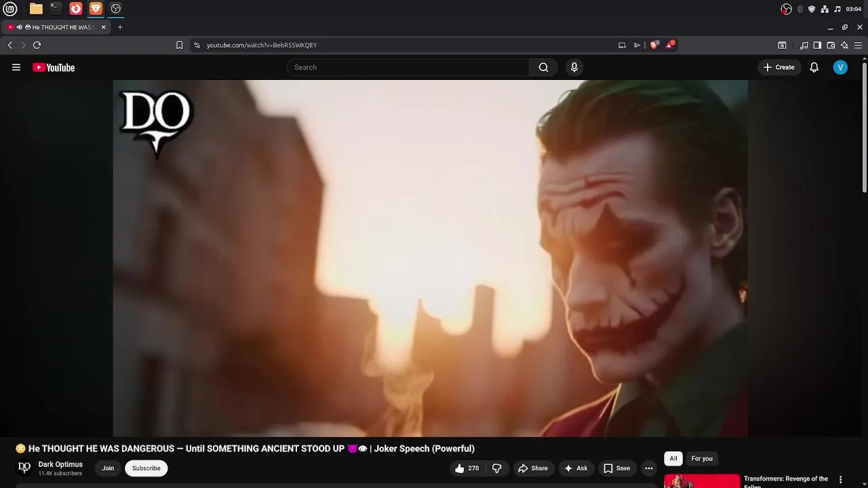Open a new browser tab

[x=120, y=27]
